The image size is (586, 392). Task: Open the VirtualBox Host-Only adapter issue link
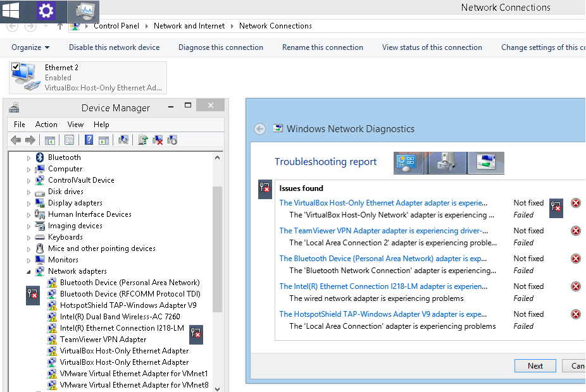click(x=383, y=203)
